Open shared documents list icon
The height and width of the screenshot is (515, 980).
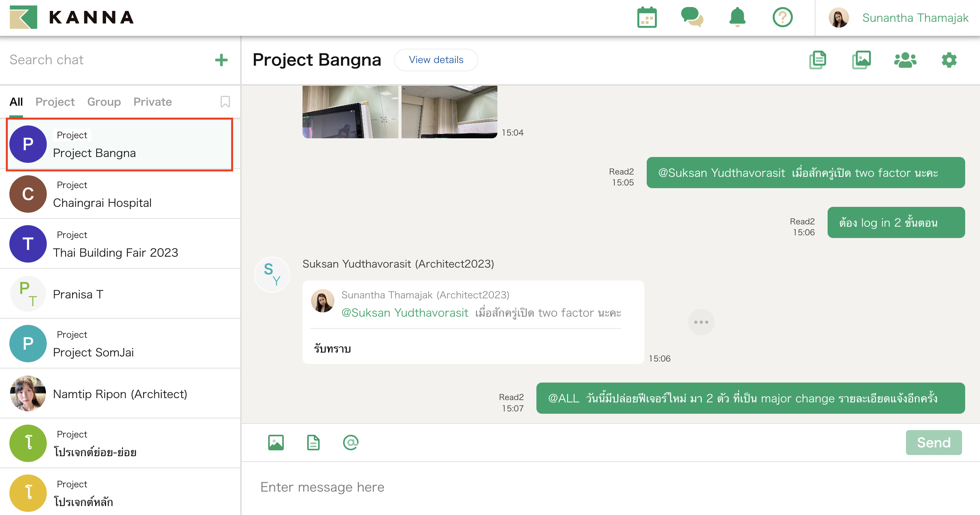point(817,60)
